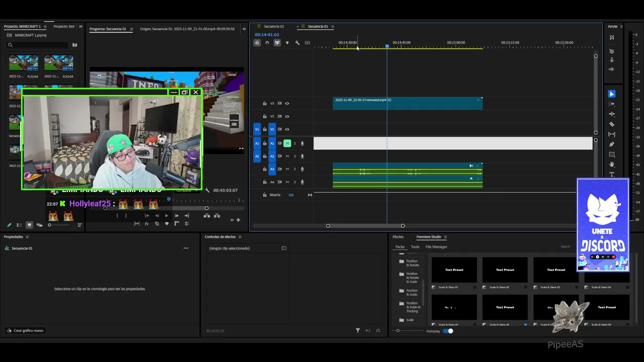Select the first Secuencia 01 timeline tab
Viewport: 644px width, 362px height.
point(274,27)
